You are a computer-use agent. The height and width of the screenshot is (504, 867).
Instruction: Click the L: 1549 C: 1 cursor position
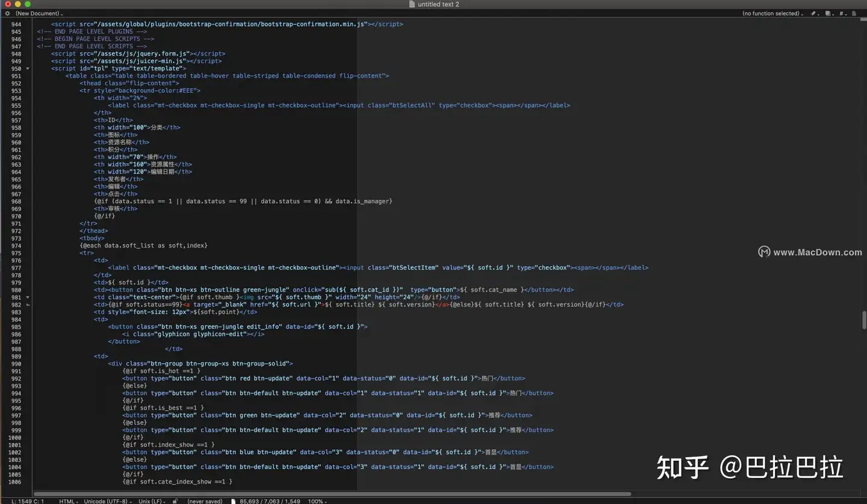click(28, 501)
